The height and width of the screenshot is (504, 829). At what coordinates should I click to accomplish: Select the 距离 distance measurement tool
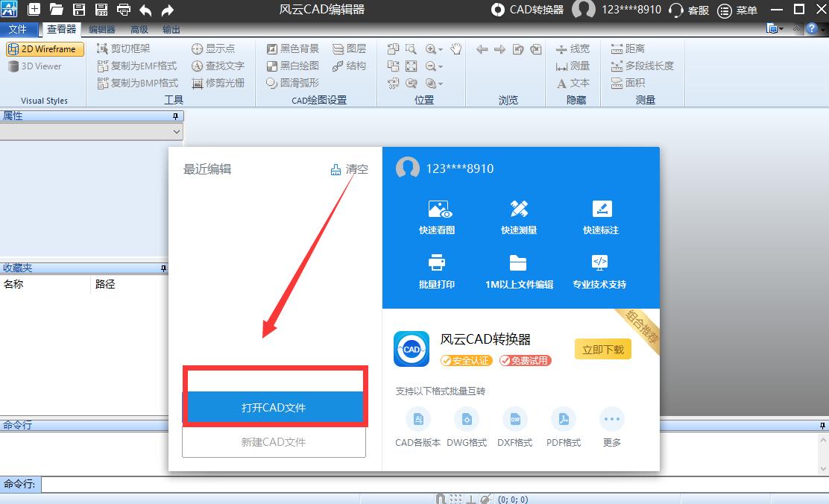coord(626,48)
